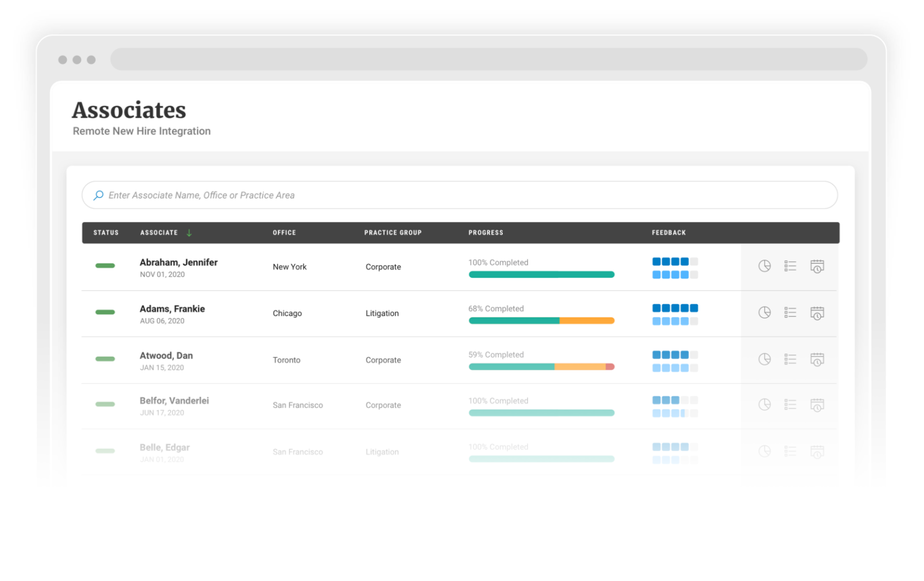924x581 pixels.
Task: Click the sort arrow beside the Associate header
Action: (189, 233)
